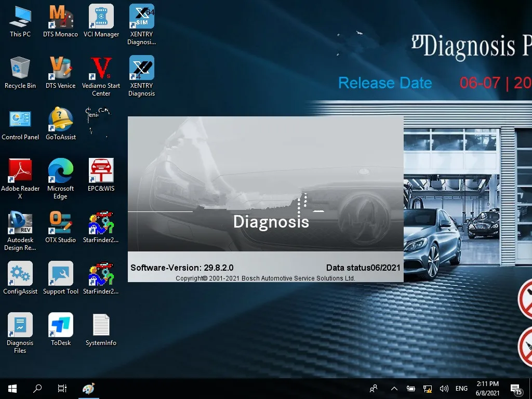
Task: Open OTX Studio shortcut
Action: [x=60, y=227]
